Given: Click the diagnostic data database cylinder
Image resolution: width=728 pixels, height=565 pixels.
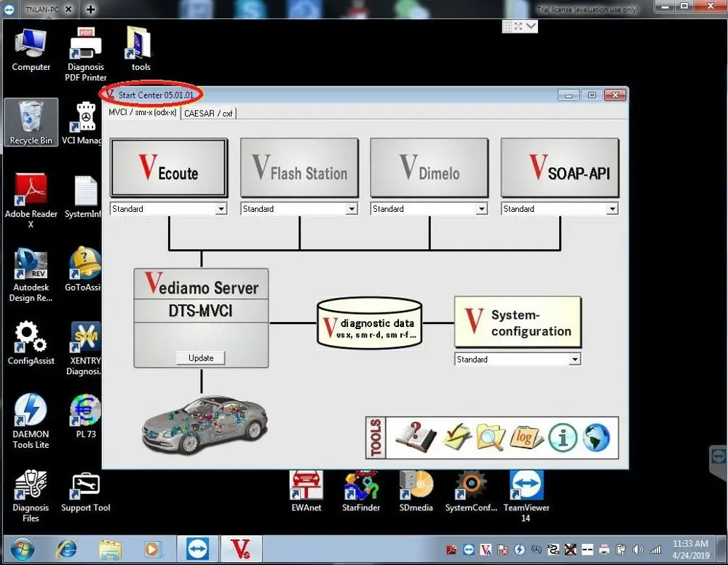Looking at the screenshot, I should point(370,323).
